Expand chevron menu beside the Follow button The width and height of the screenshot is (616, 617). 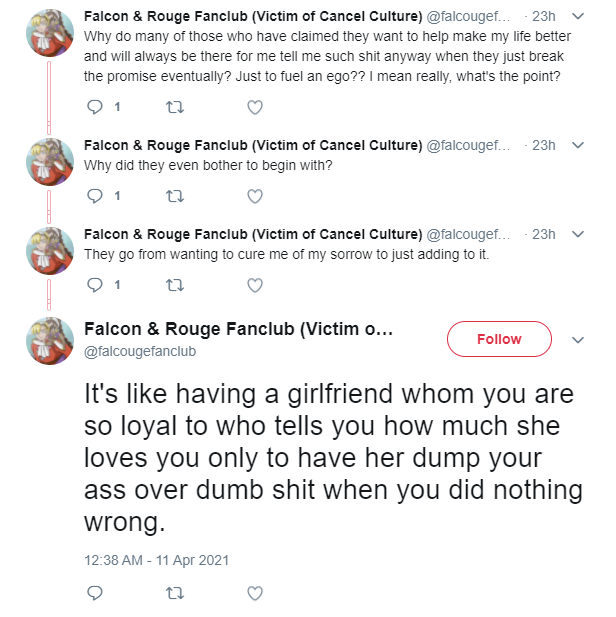pyautogui.click(x=577, y=340)
